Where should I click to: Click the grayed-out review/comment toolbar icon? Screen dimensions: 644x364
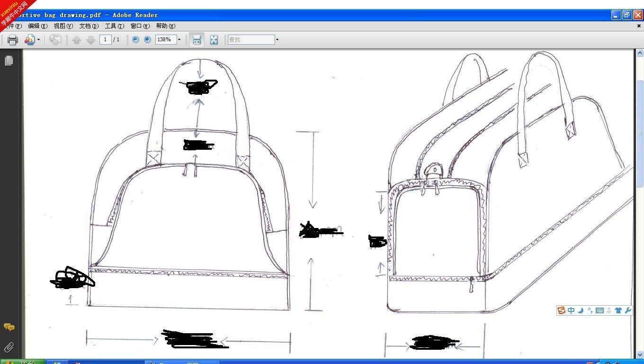pyautogui.click(x=55, y=40)
